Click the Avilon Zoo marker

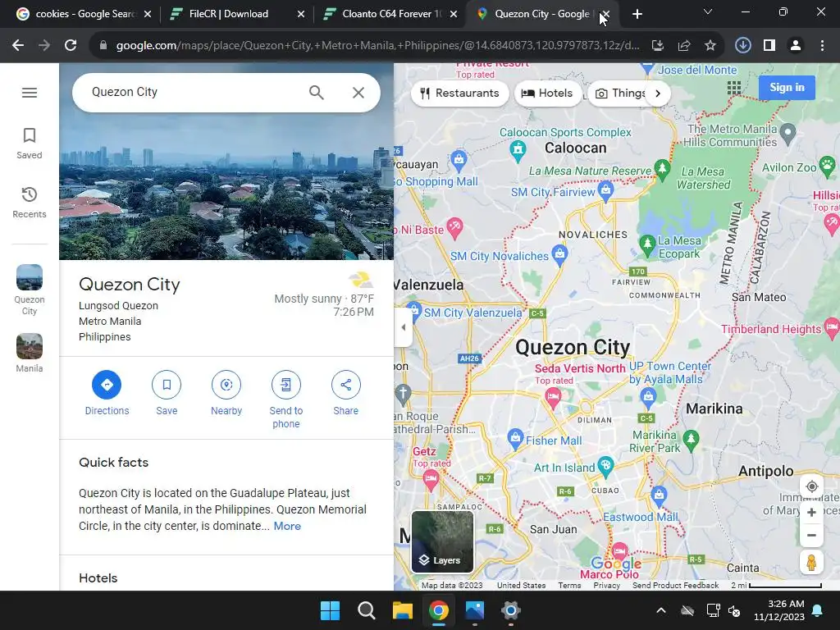pyautogui.click(x=827, y=166)
